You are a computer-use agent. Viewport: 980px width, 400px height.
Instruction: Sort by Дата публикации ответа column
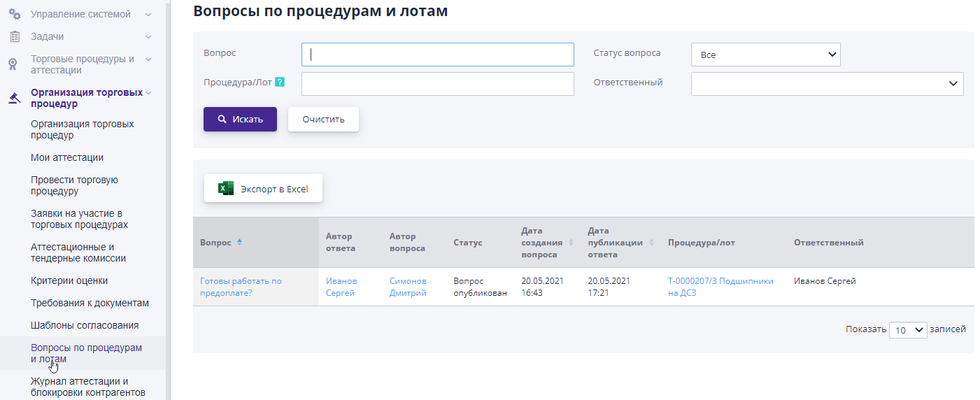click(651, 242)
